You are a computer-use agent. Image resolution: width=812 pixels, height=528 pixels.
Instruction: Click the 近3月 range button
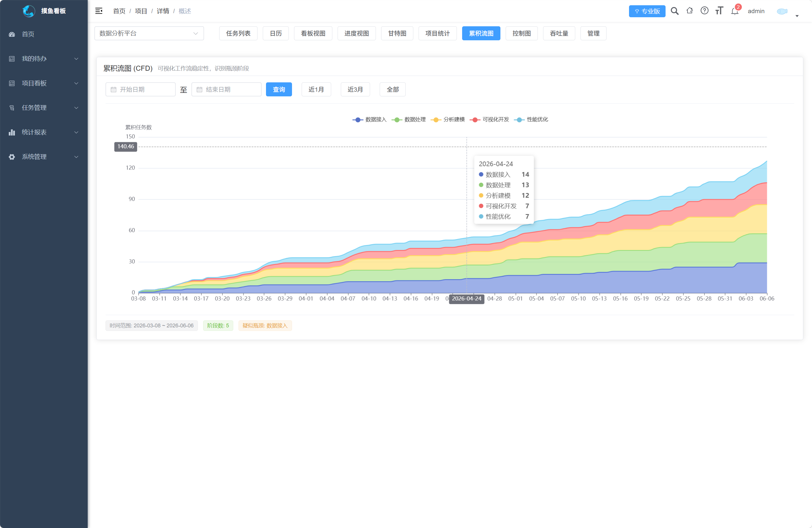(355, 89)
